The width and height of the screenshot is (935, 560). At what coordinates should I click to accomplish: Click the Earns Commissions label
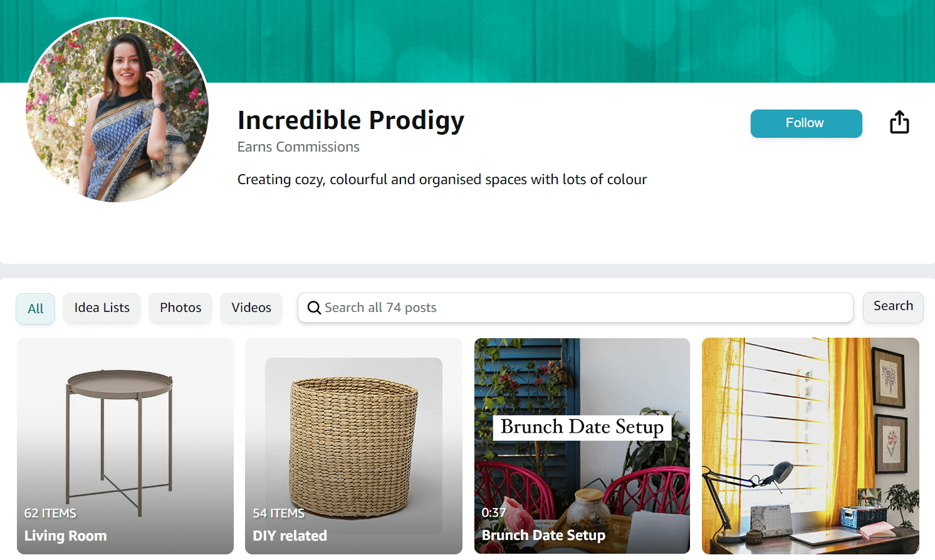point(298,147)
